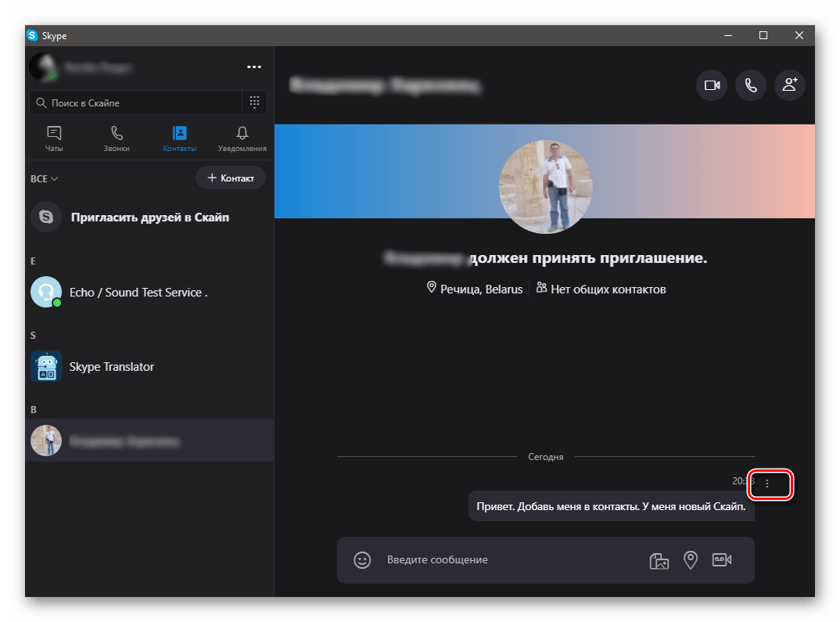Switch to the Звонки tab
The height and width of the screenshot is (622, 840).
tap(117, 138)
